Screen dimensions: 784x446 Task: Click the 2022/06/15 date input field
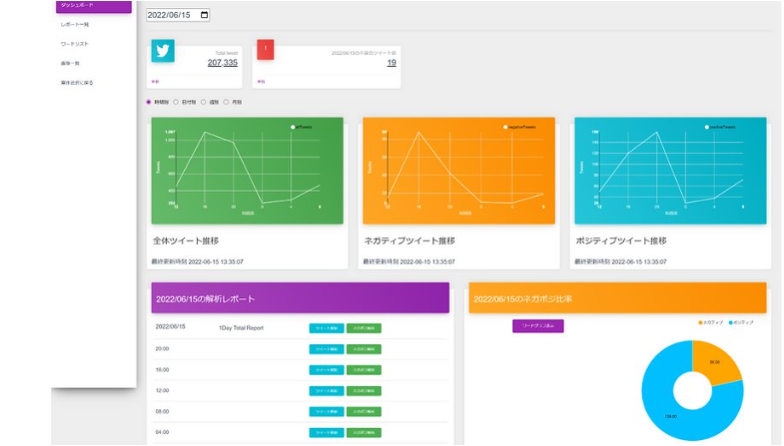(x=172, y=15)
